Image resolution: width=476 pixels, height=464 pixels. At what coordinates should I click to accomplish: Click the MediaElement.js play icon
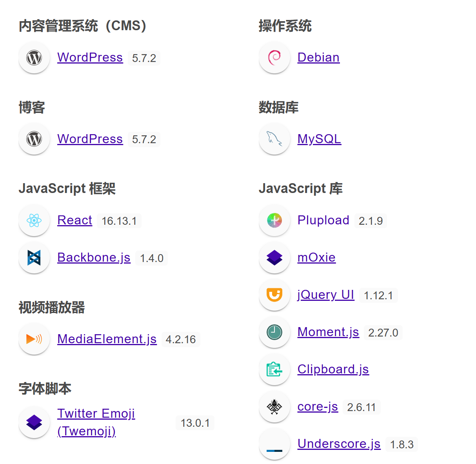coord(34,339)
